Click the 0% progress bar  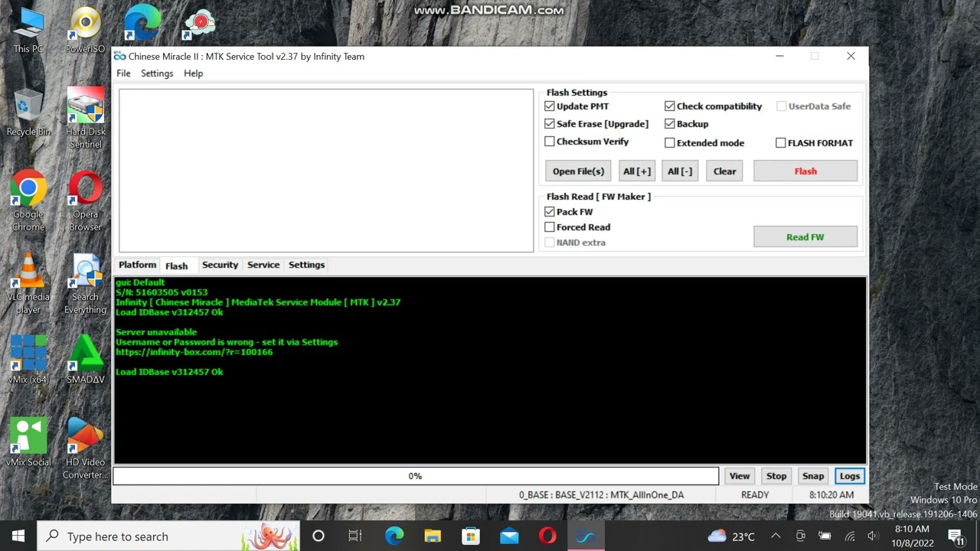tap(416, 476)
